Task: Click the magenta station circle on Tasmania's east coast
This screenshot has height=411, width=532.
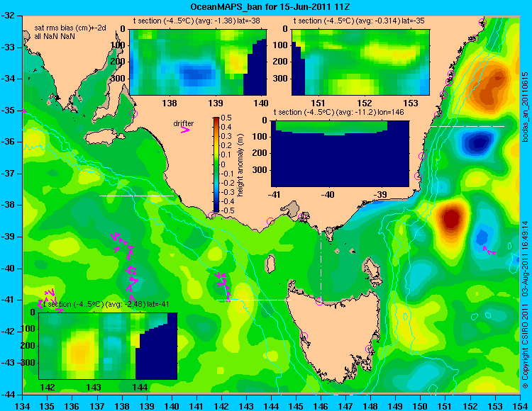Action: click(369, 349)
